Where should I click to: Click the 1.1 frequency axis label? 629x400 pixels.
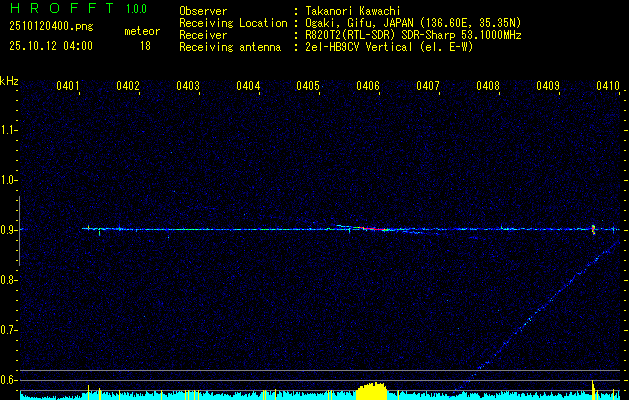click(x=9, y=130)
